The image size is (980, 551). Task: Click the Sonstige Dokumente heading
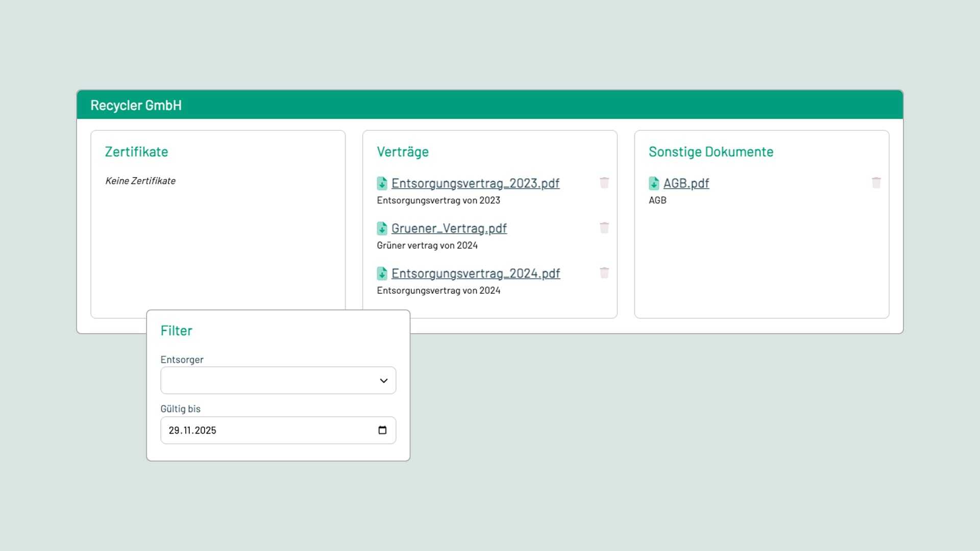click(x=711, y=152)
